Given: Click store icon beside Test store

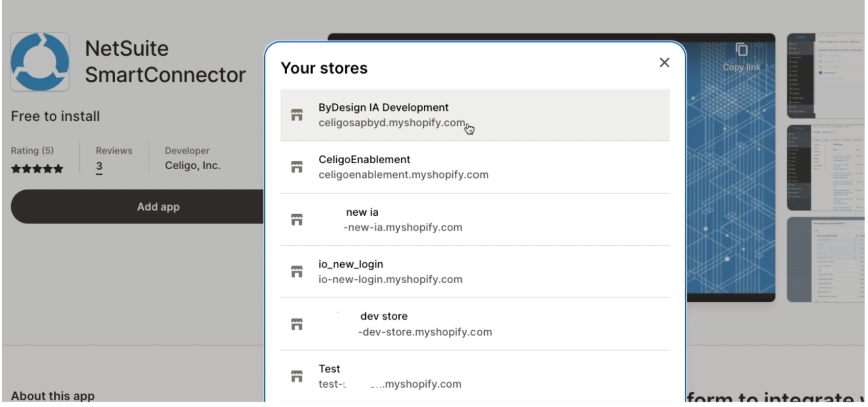Looking at the screenshot, I should (297, 376).
